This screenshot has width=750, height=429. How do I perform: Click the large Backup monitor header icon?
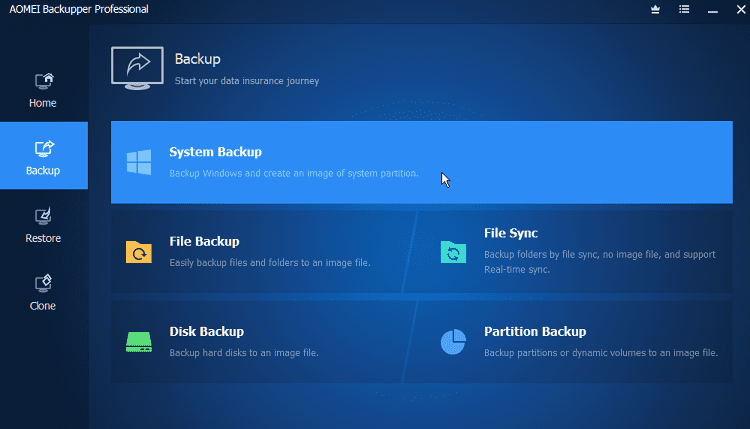(137, 68)
